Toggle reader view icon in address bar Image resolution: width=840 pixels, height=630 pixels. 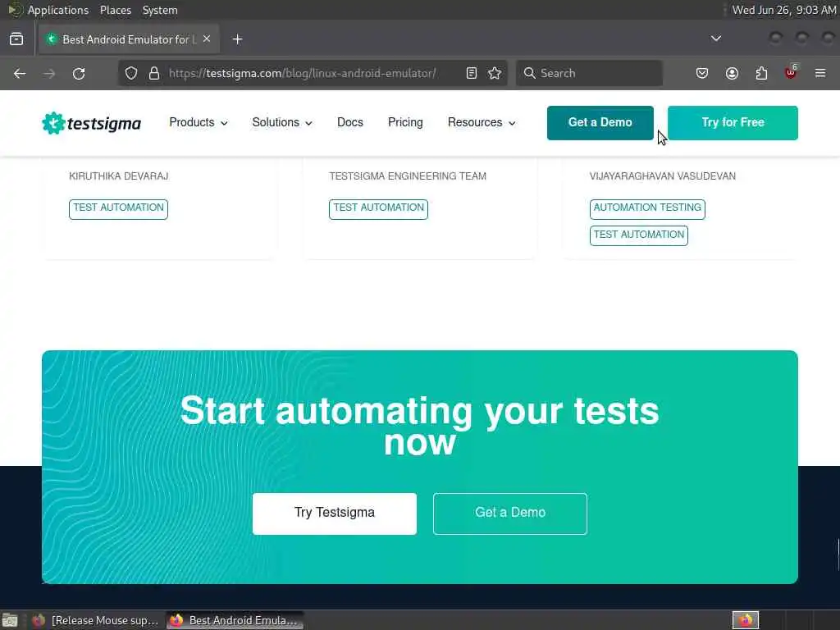click(472, 73)
